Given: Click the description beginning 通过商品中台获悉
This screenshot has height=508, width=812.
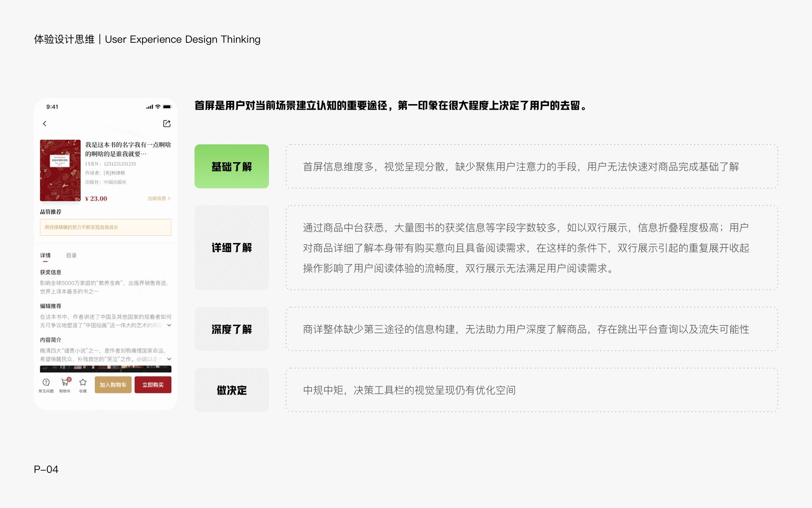Looking at the screenshot, I should click(x=526, y=248).
